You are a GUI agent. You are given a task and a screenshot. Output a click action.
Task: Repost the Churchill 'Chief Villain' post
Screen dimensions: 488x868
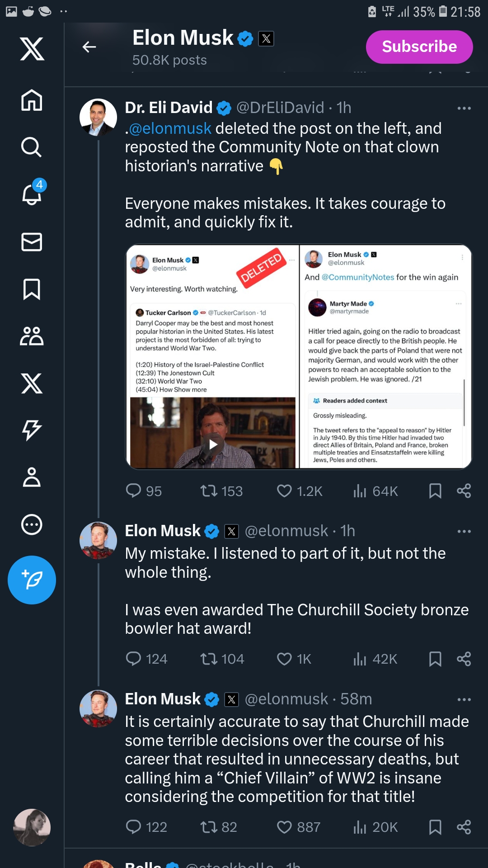209,827
